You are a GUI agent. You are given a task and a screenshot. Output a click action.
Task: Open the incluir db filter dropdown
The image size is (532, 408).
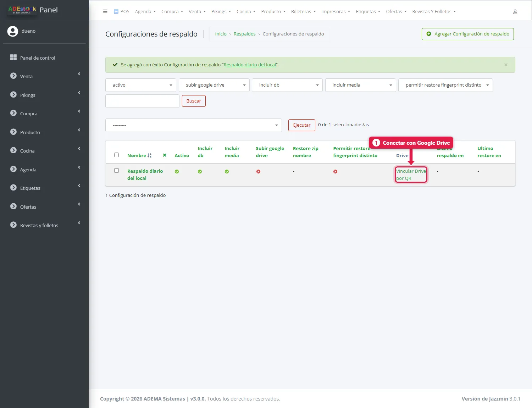(287, 85)
